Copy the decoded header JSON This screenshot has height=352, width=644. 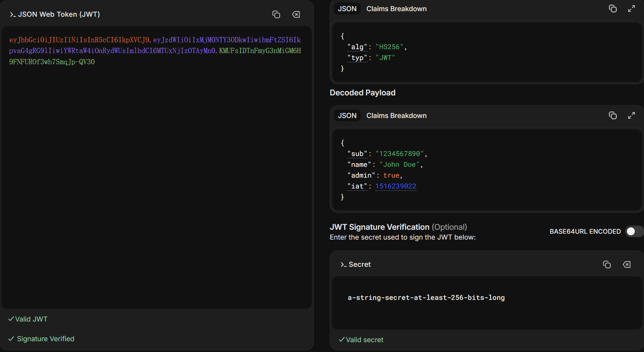[x=613, y=9]
